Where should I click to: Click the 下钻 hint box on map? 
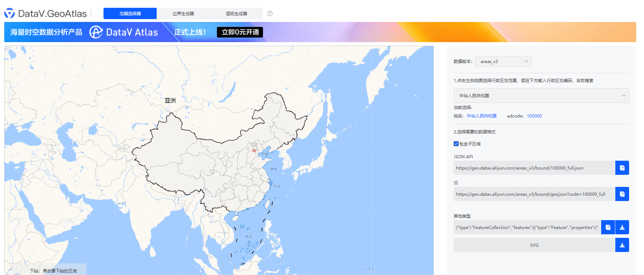point(49,270)
